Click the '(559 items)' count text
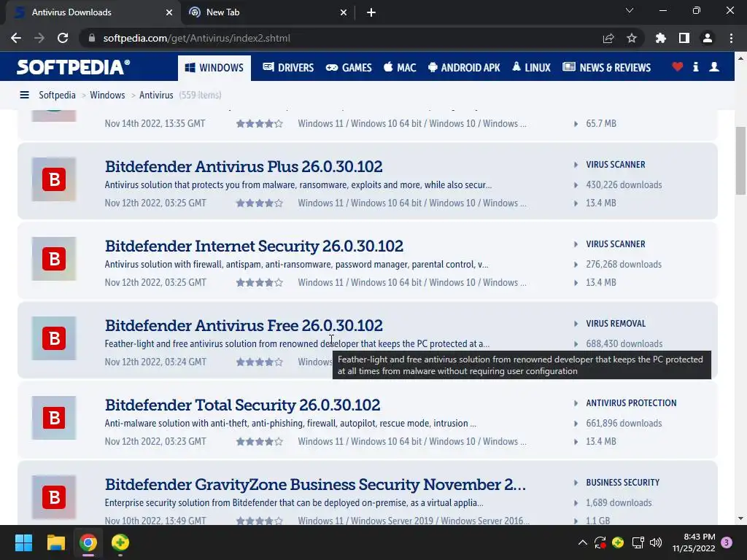The image size is (747, 560). tap(200, 95)
